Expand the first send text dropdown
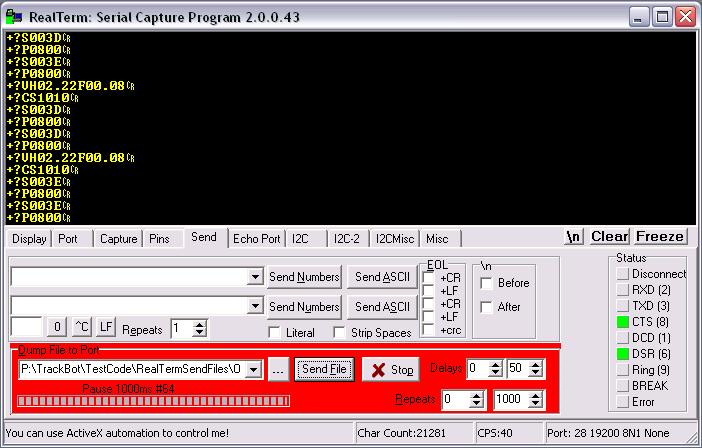This screenshot has height=448, width=702. [255, 276]
